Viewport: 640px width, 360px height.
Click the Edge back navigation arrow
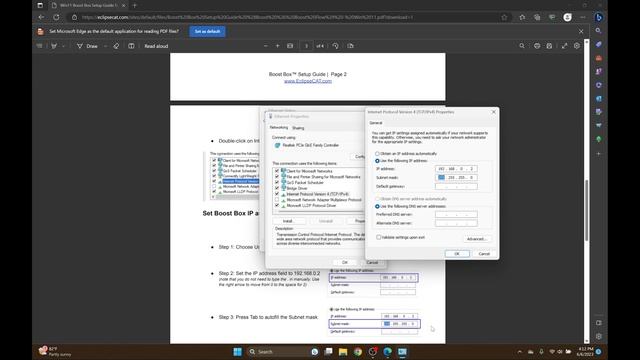tap(41, 17)
